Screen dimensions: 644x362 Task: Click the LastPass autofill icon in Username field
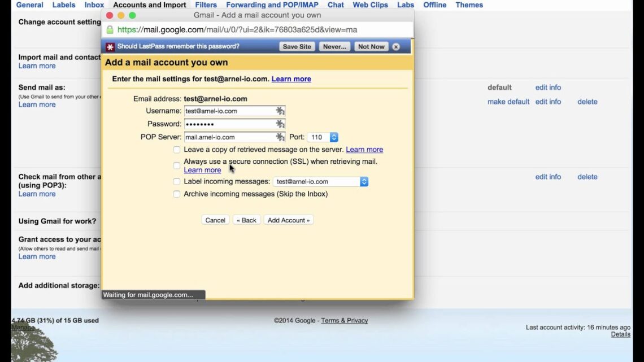coord(281,111)
